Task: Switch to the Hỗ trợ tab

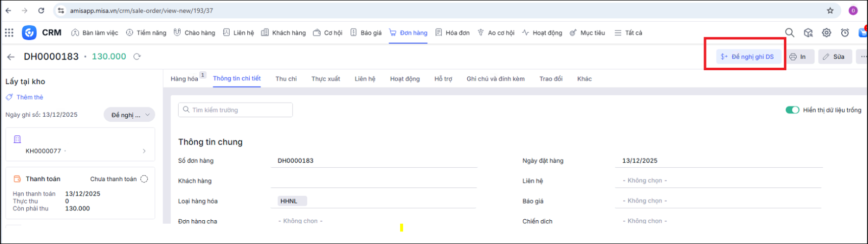Action: [443, 79]
